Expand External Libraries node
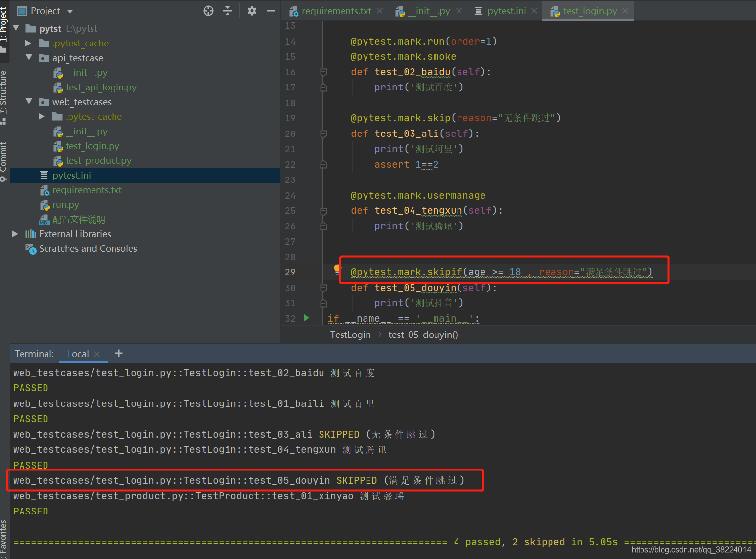756x559 pixels. [x=15, y=234]
